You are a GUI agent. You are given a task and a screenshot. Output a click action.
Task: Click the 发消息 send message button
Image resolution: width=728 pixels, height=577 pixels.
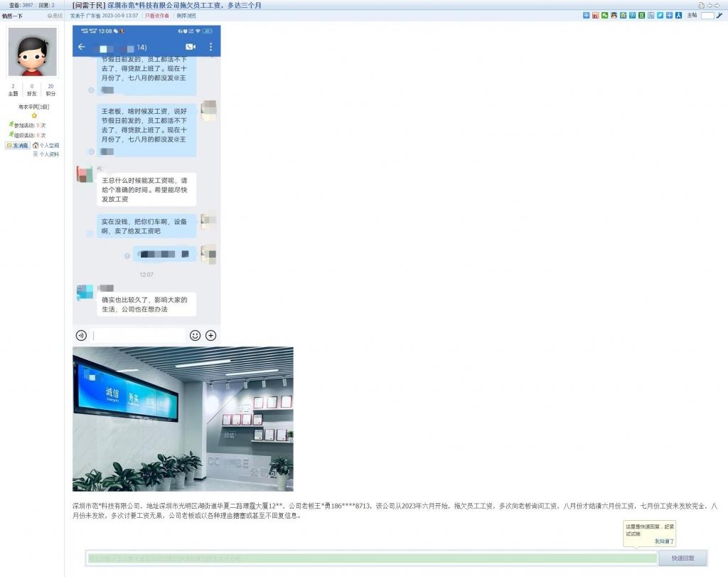pyautogui.click(x=18, y=145)
